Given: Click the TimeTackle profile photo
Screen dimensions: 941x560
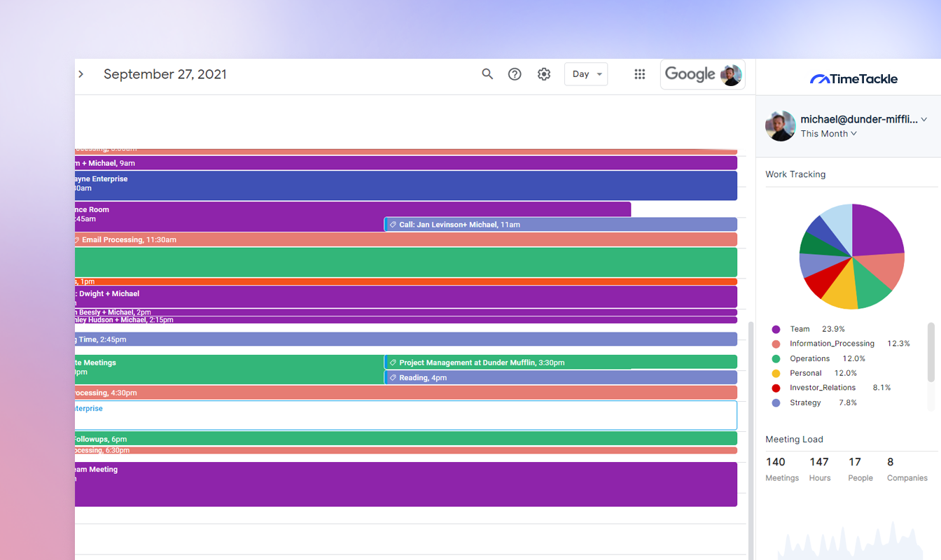Looking at the screenshot, I should (780, 126).
